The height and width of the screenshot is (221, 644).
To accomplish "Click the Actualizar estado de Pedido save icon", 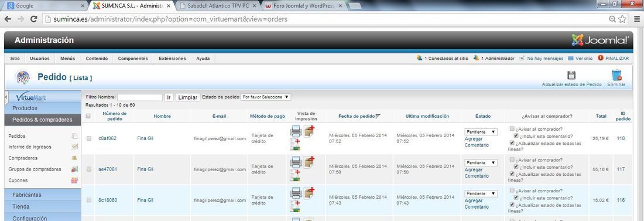I will point(571,75).
